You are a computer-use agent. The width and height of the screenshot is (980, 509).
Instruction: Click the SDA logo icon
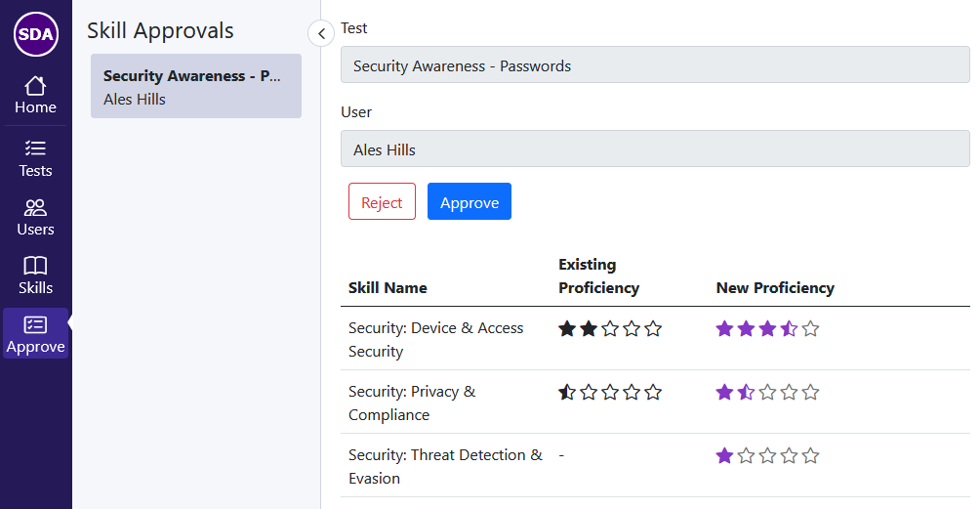(x=35, y=34)
